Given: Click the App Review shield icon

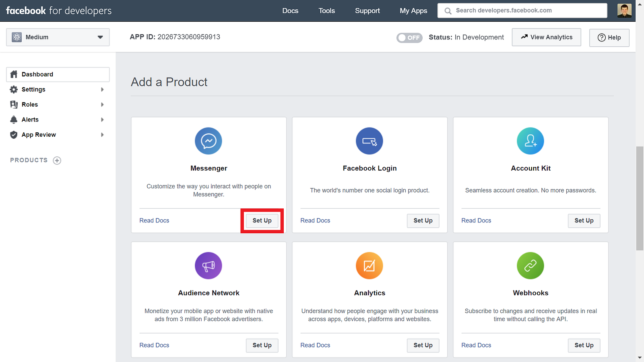Looking at the screenshot, I should coord(14,135).
